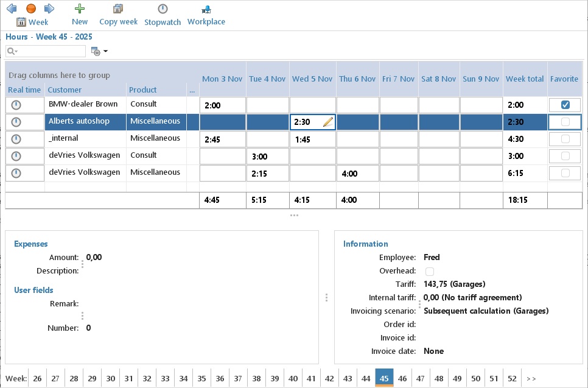Start real-time clock for Alberts autoshop row
Viewport: 588px width, 388px height.
tap(16, 122)
